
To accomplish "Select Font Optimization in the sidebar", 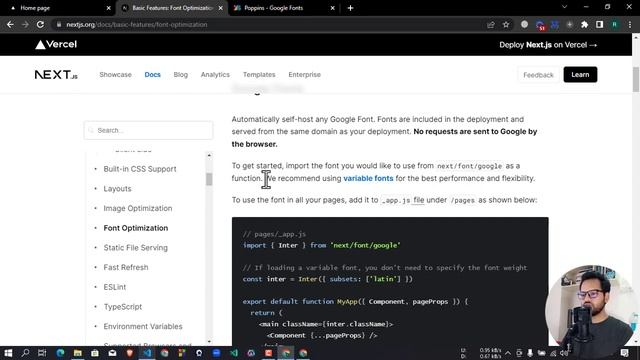I will (136, 228).
